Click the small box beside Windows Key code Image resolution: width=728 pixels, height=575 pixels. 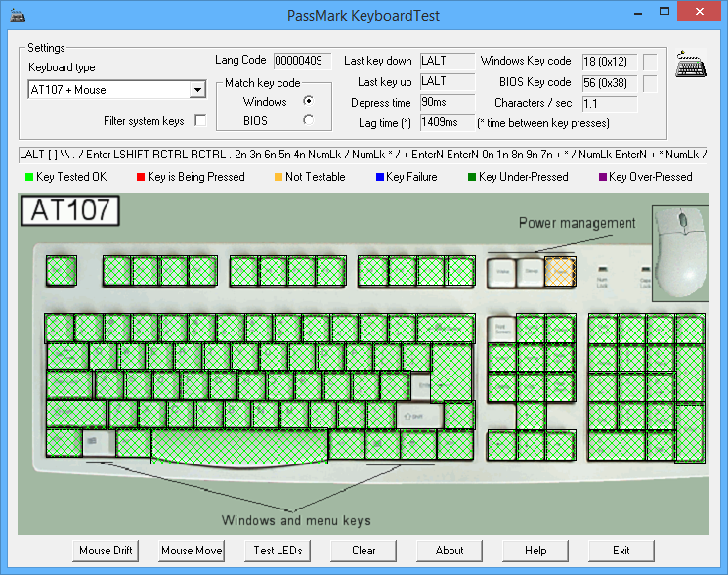650,62
